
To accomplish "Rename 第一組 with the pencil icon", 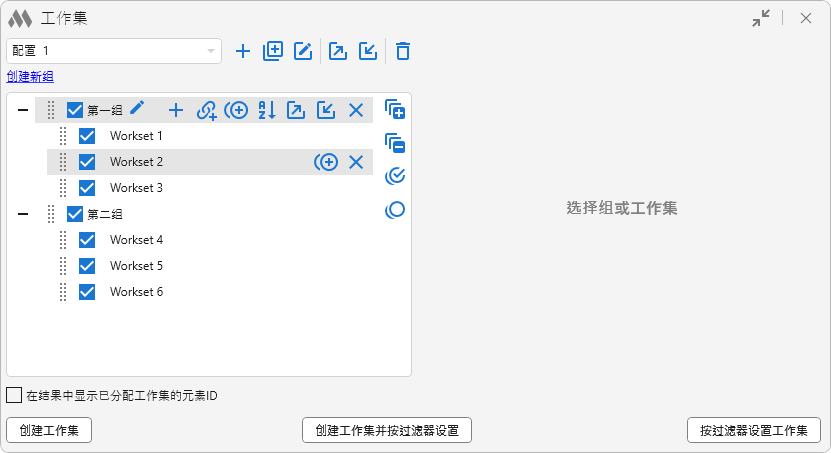I will [137, 109].
